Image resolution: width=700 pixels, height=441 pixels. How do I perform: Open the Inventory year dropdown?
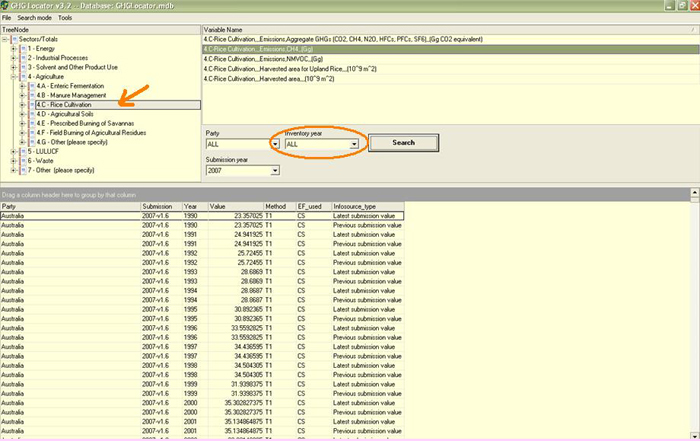354,144
